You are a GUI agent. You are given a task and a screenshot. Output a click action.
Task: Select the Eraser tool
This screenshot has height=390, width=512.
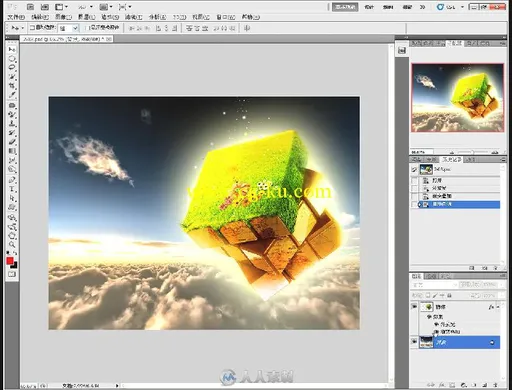pyautogui.click(x=12, y=142)
